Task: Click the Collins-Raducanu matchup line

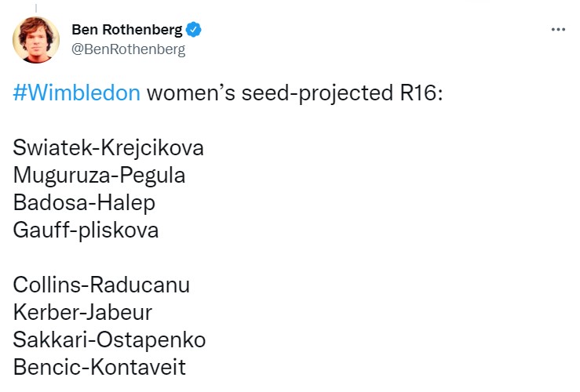Action: point(102,285)
